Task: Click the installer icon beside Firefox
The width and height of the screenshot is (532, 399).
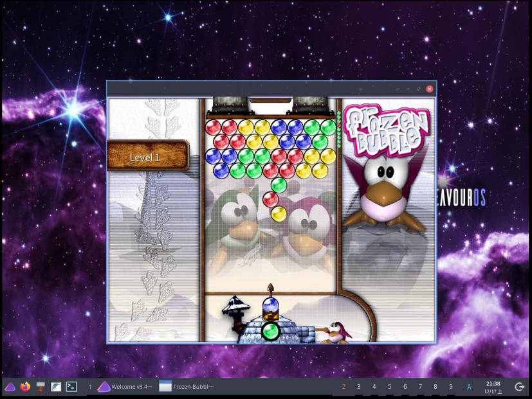Action: point(41,386)
